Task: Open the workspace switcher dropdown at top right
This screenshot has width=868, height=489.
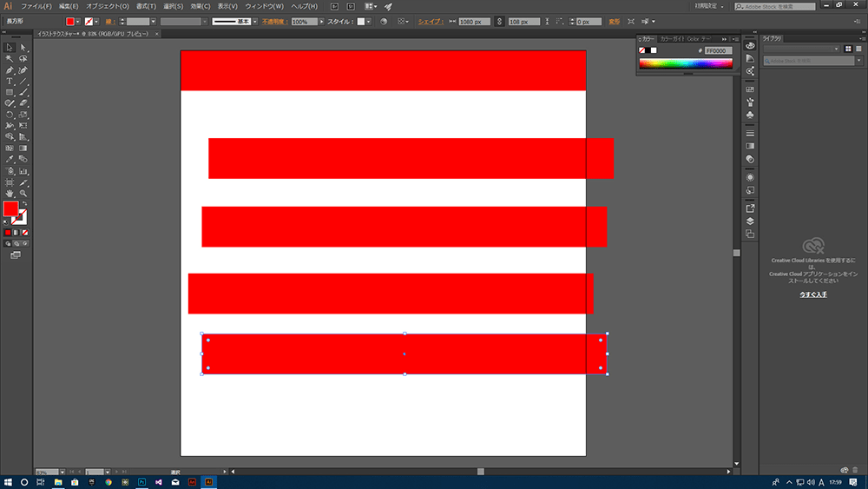Action: tap(710, 6)
